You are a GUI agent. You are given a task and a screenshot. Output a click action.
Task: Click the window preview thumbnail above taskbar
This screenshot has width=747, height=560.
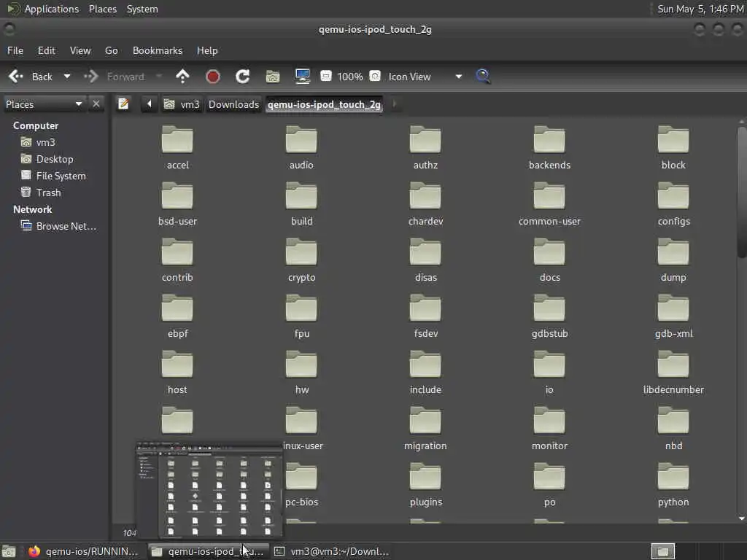tap(209, 491)
